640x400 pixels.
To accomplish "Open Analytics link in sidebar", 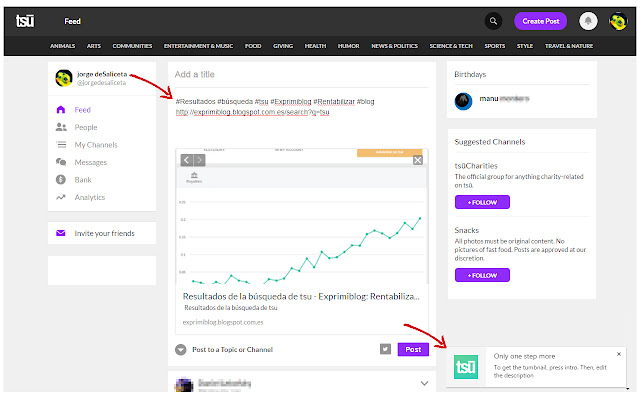I will point(90,198).
